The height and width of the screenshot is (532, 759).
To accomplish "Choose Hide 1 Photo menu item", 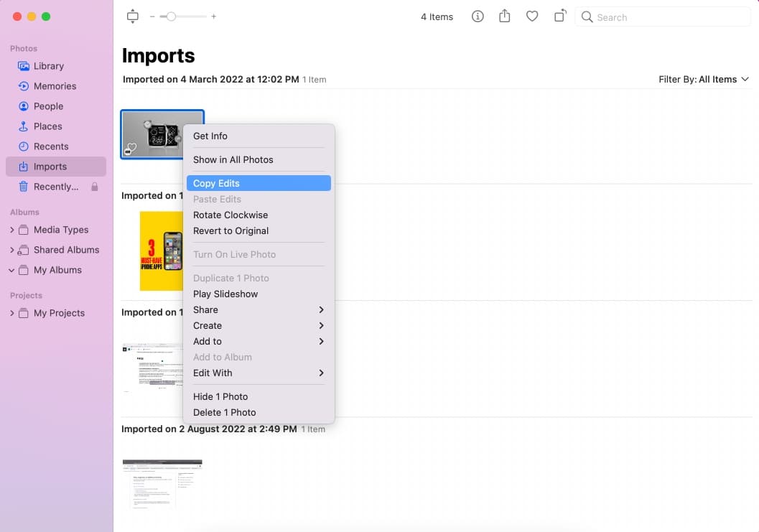I will pyautogui.click(x=259, y=397).
